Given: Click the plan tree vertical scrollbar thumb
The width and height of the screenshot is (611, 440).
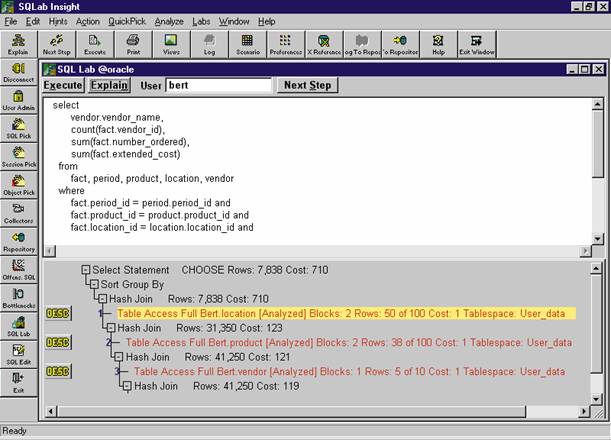Looking at the screenshot, I should (x=596, y=323).
